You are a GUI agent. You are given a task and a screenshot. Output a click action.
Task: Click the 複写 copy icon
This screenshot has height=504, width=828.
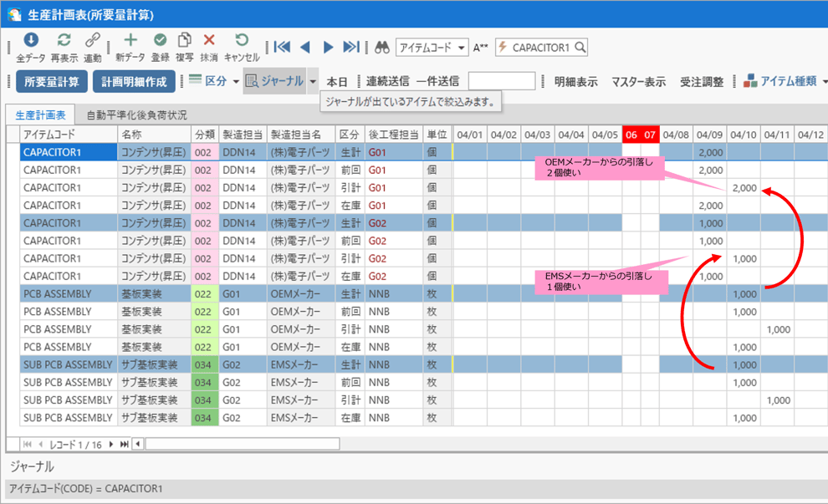coord(184,41)
